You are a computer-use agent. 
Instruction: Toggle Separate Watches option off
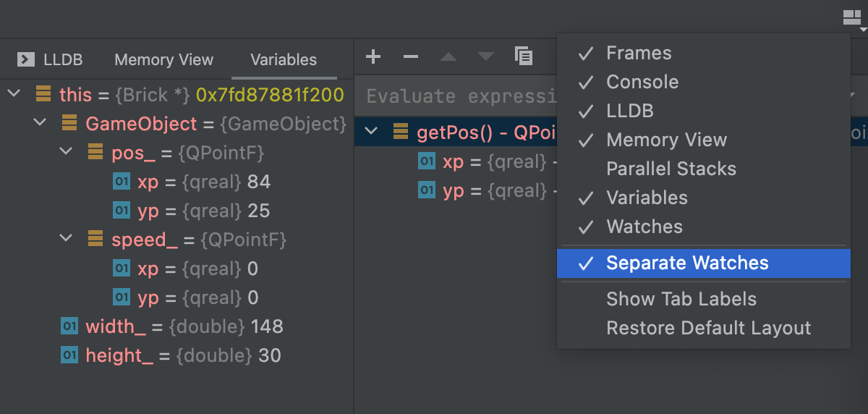click(x=703, y=263)
